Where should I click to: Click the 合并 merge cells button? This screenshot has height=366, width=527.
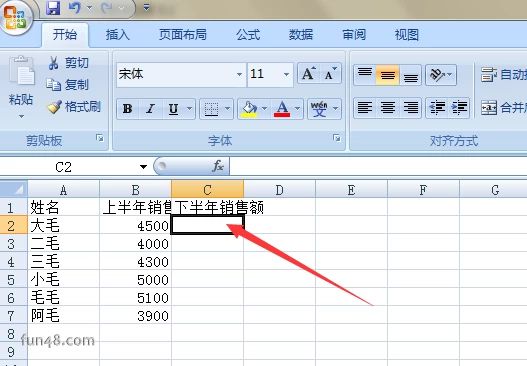[x=503, y=108]
